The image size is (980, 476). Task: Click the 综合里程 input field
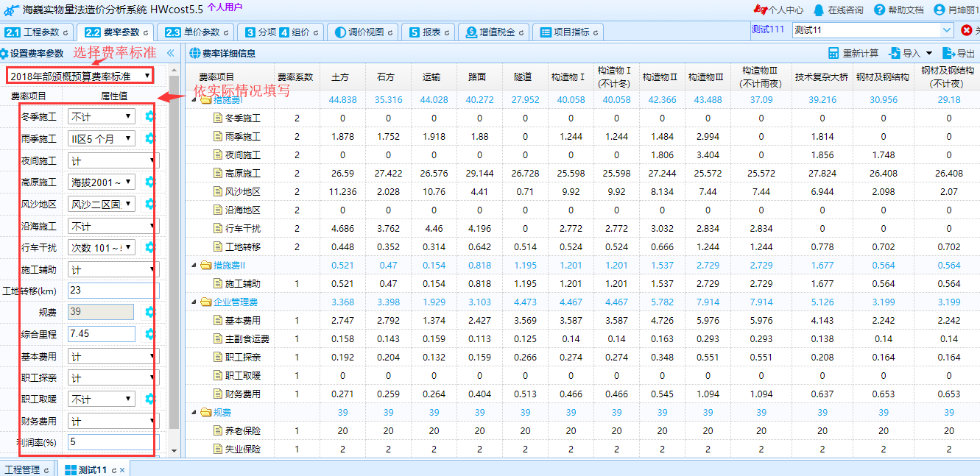pyautogui.click(x=102, y=334)
